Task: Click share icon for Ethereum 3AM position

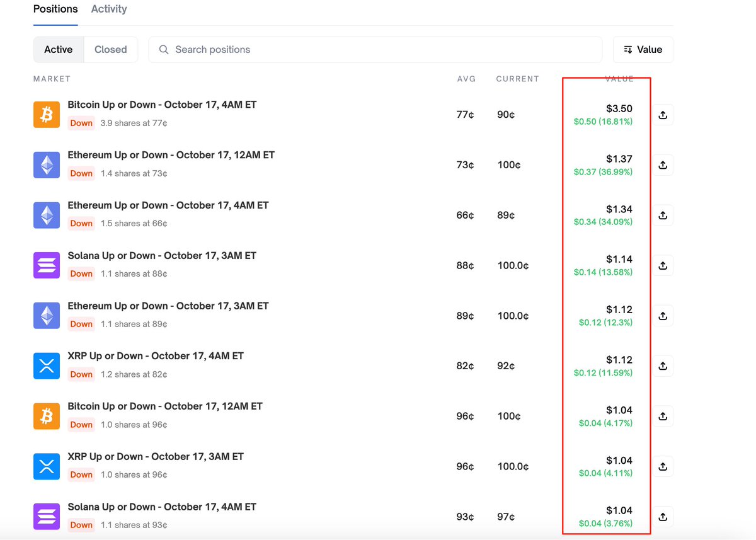Action: point(663,316)
